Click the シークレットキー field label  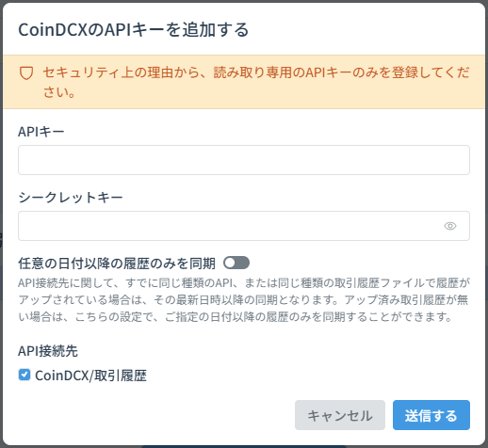tap(71, 198)
